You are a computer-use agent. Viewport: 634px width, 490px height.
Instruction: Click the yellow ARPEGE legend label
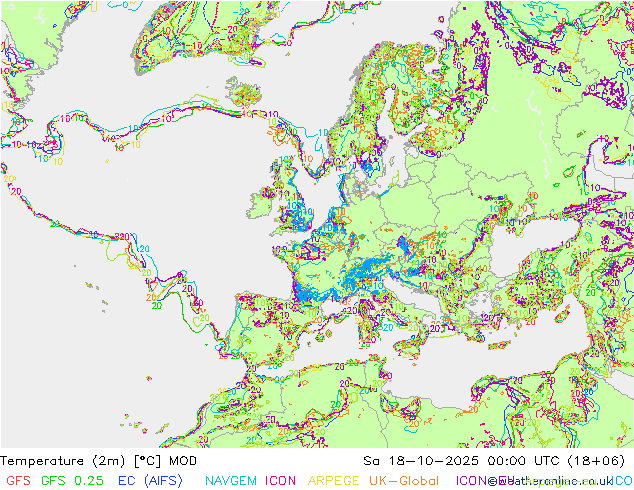click(x=333, y=480)
